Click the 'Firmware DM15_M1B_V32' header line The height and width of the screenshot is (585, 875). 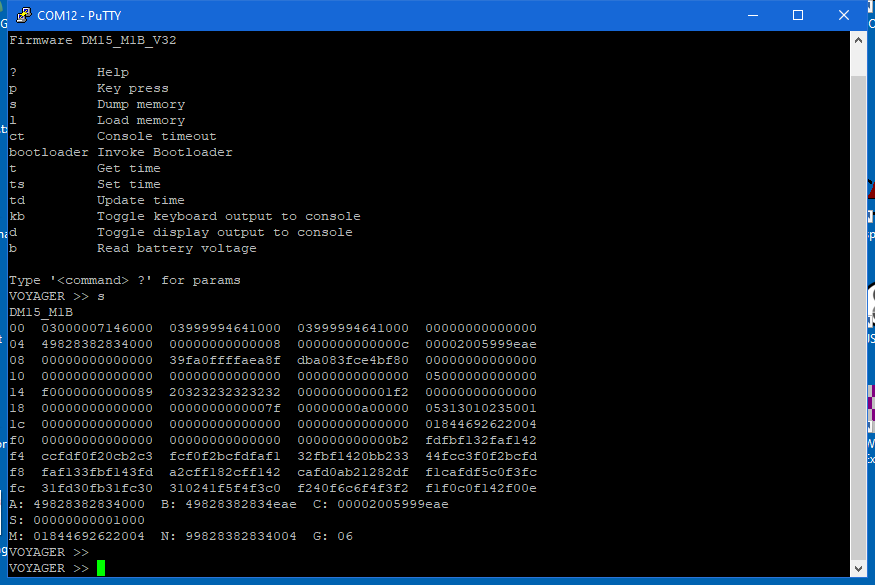[x=95, y=40]
